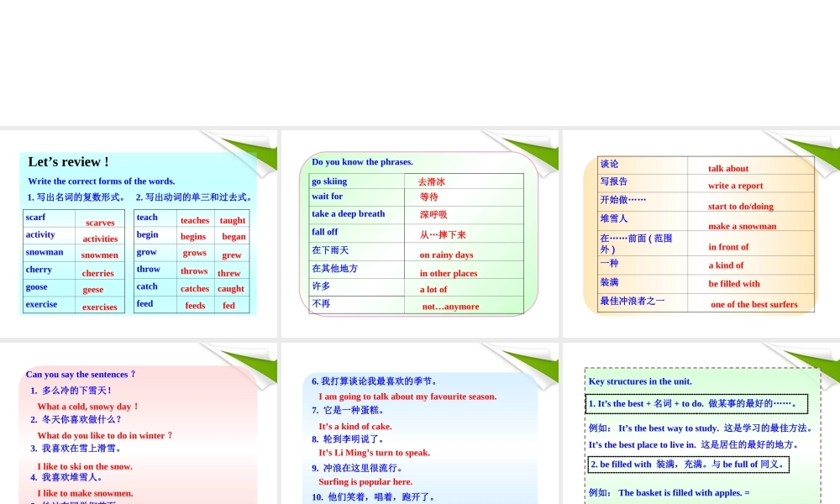Click the phrase 'be filled with'
Image resolution: width=840 pixels, height=504 pixels.
(734, 284)
